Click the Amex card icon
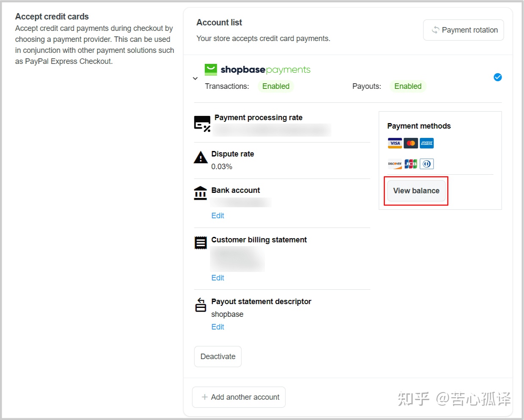 [427, 143]
